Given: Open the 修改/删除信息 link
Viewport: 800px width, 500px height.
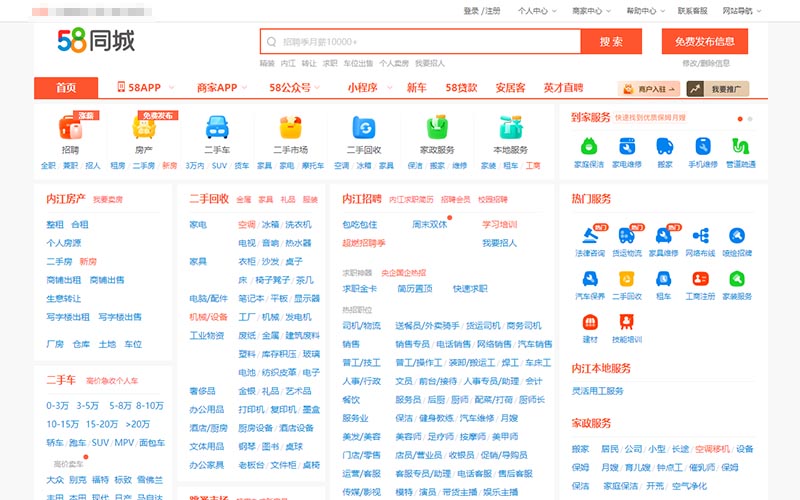Looking at the screenshot, I should coord(706,63).
